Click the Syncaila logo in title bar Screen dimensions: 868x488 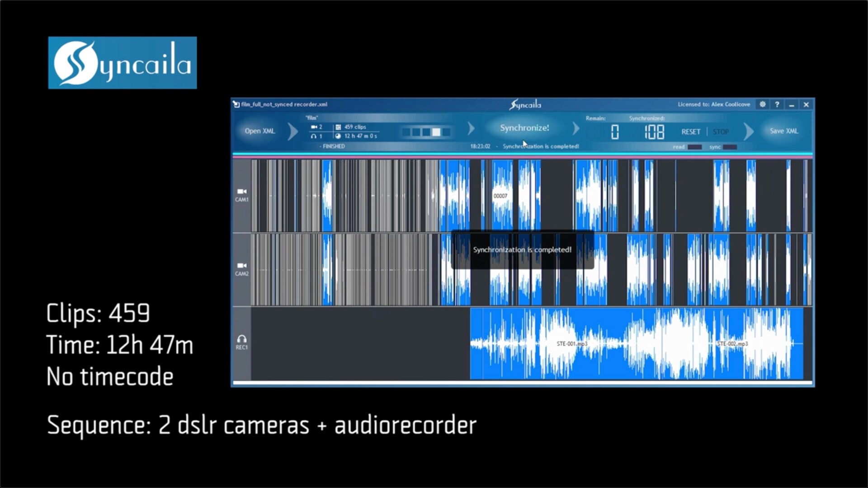(x=525, y=105)
